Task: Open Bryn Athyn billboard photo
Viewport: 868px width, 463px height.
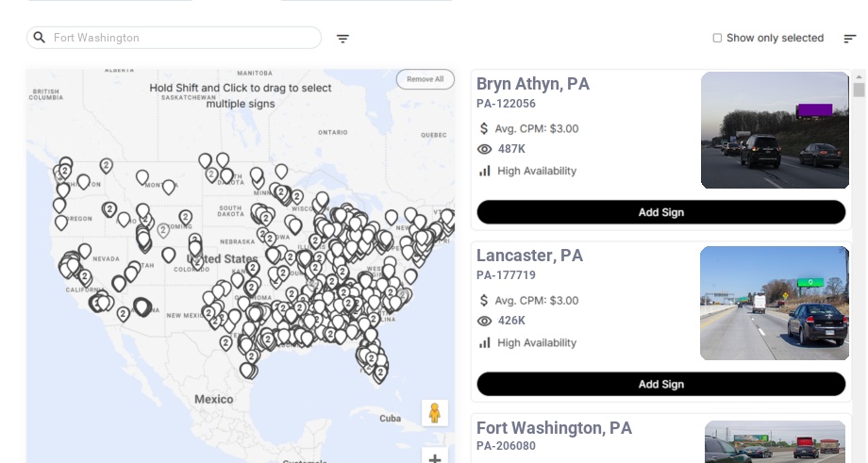Action: pyautogui.click(x=775, y=130)
